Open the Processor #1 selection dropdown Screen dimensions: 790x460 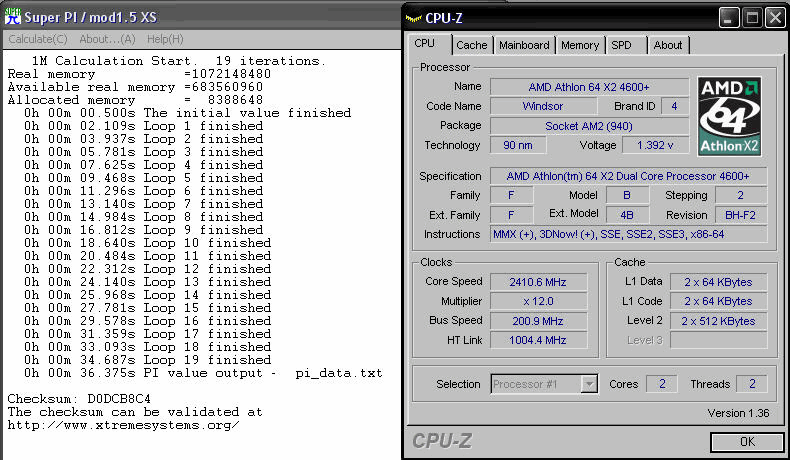pyautogui.click(x=544, y=384)
